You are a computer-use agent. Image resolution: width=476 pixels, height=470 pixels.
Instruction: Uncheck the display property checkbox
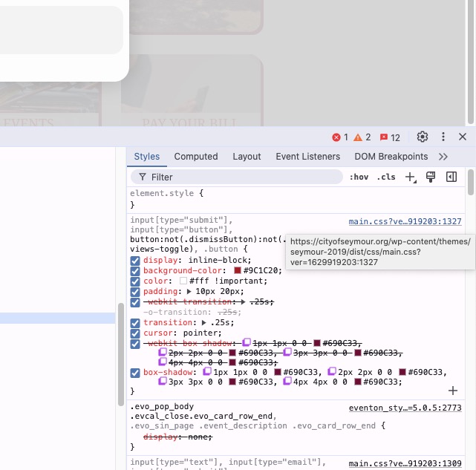tap(135, 261)
